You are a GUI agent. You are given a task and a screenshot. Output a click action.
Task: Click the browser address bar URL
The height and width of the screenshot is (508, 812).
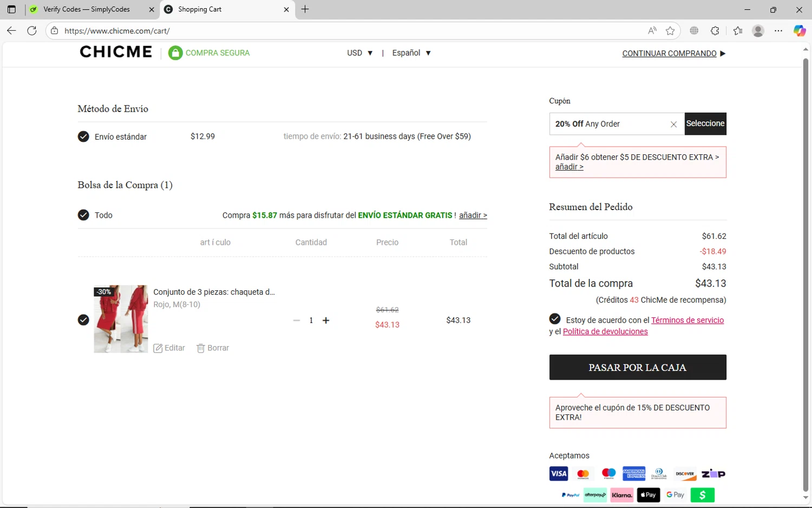[x=117, y=31]
